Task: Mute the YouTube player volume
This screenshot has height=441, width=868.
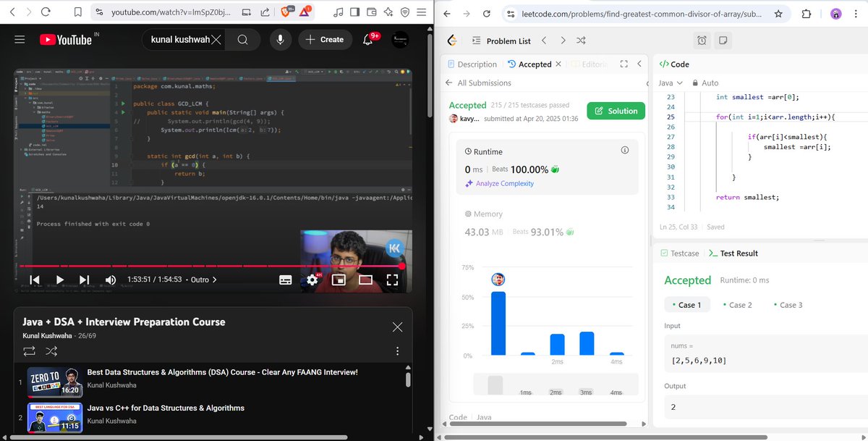Action: [x=111, y=280]
